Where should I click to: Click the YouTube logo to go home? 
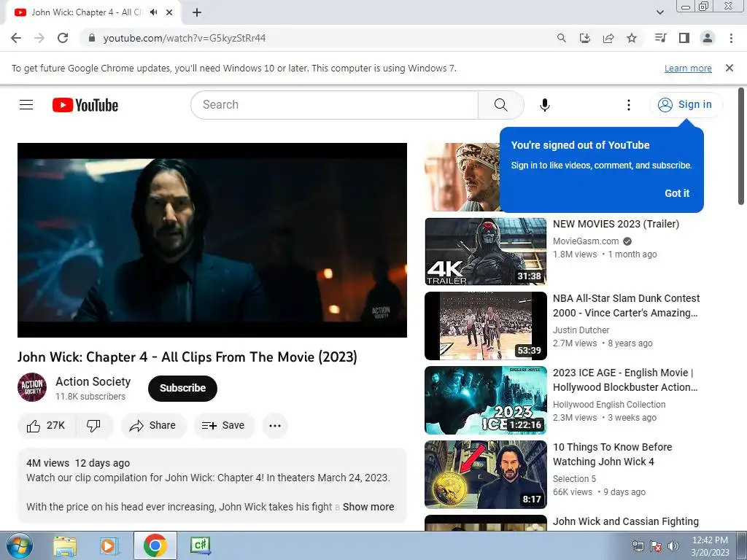point(85,105)
